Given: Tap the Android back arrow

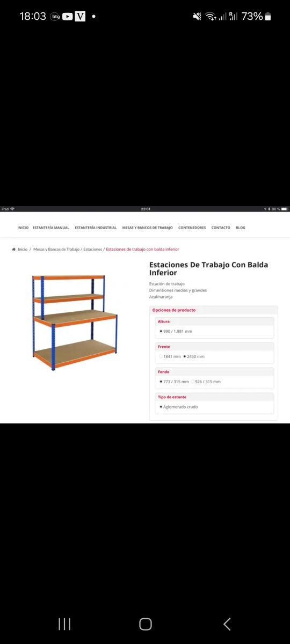Looking at the screenshot, I should [227, 624].
